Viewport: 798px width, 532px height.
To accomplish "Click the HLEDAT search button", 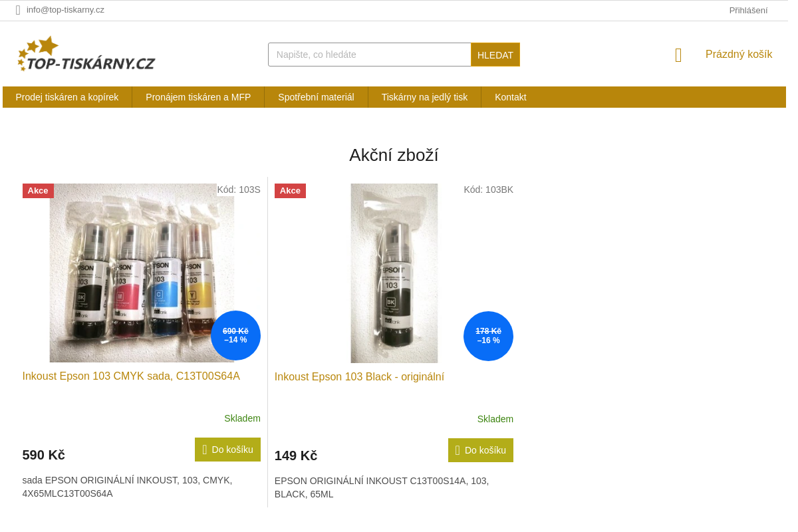I will point(495,55).
